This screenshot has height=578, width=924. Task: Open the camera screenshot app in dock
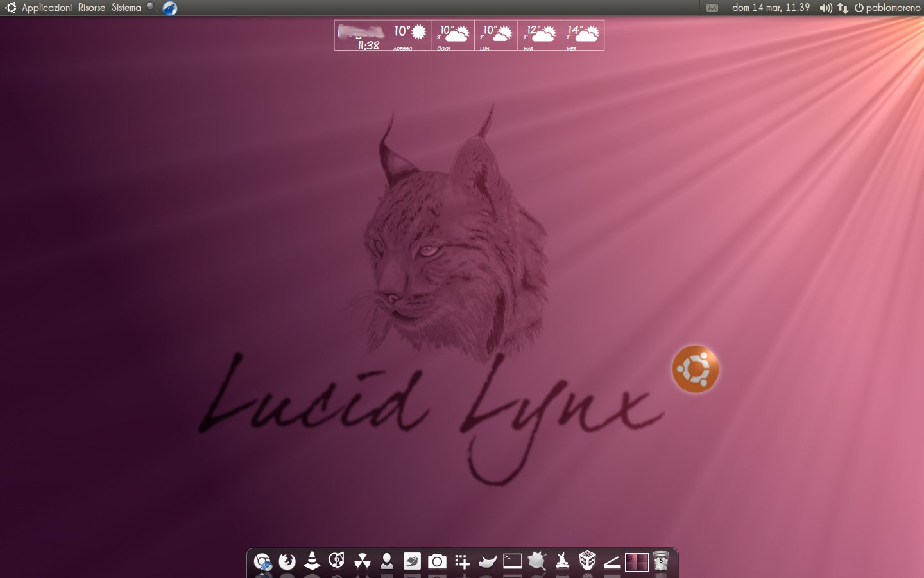[437, 561]
